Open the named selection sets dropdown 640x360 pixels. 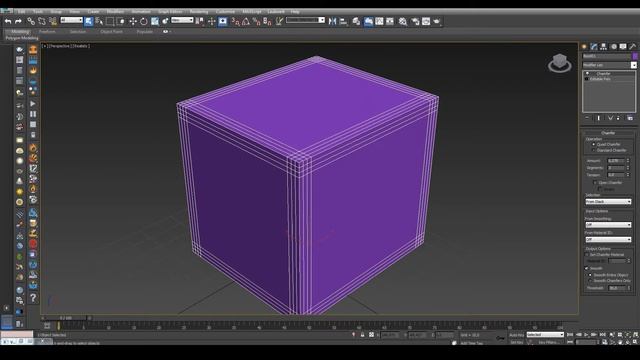tap(305, 20)
